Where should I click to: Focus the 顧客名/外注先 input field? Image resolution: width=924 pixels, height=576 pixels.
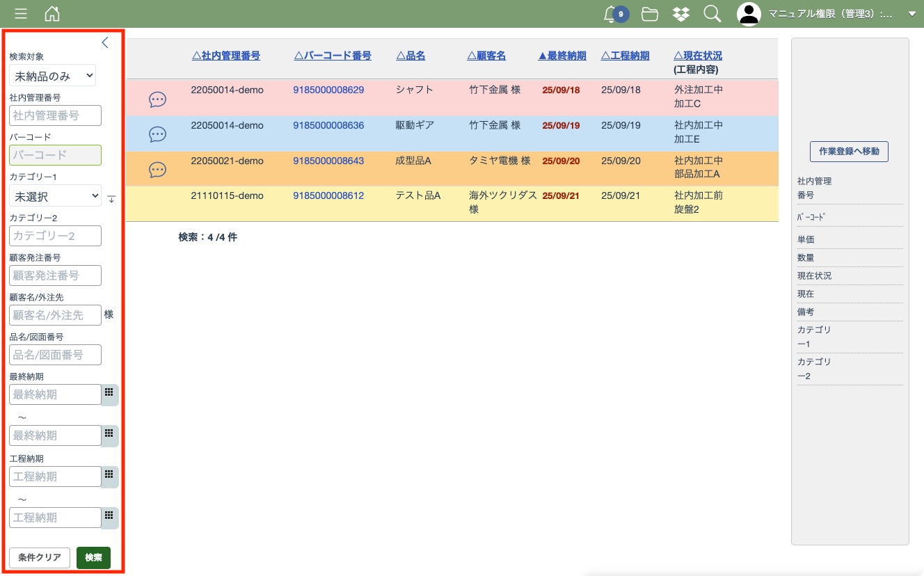(55, 315)
